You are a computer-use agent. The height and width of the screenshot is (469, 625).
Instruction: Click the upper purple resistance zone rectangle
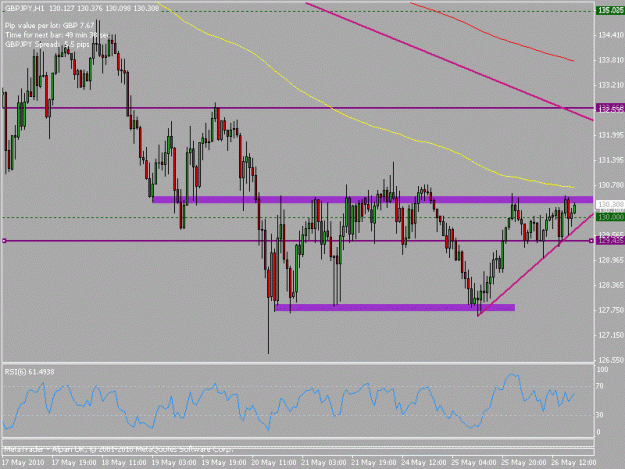point(373,200)
